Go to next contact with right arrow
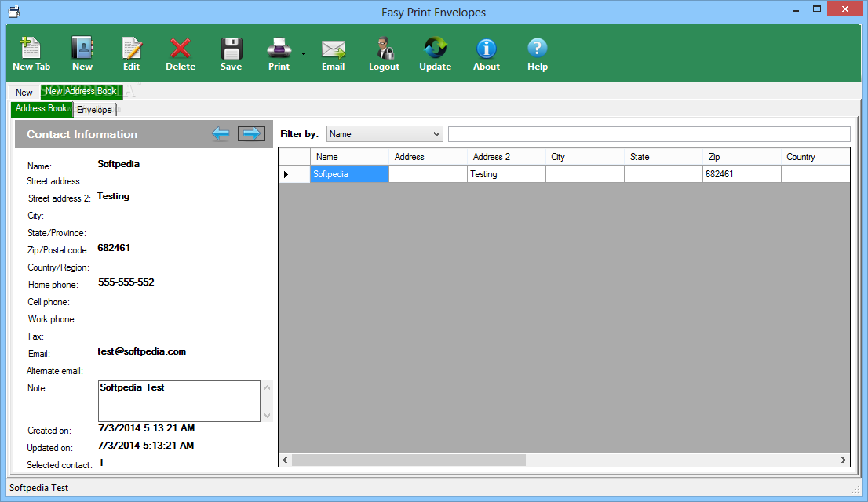The width and height of the screenshot is (868, 502). point(251,133)
